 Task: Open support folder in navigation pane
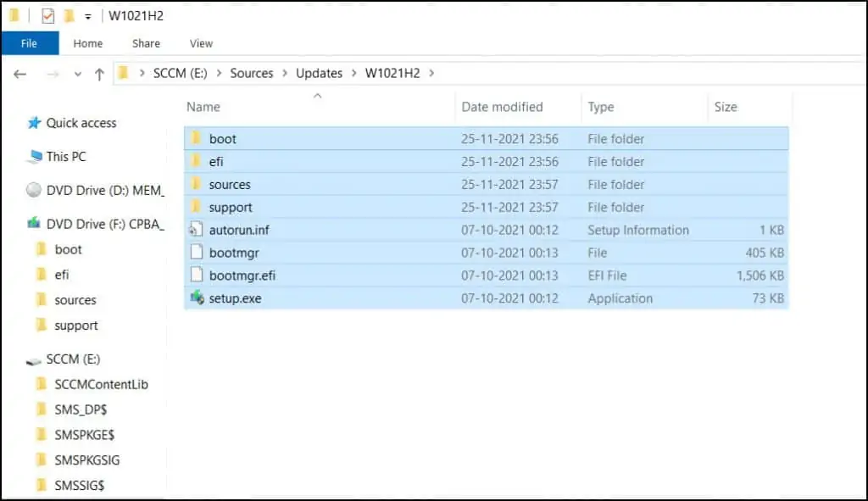click(75, 326)
